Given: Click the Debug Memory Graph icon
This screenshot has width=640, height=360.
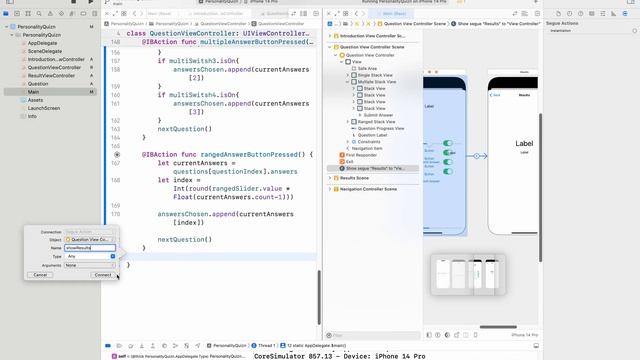Looking at the screenshot, I should (175, 346).
